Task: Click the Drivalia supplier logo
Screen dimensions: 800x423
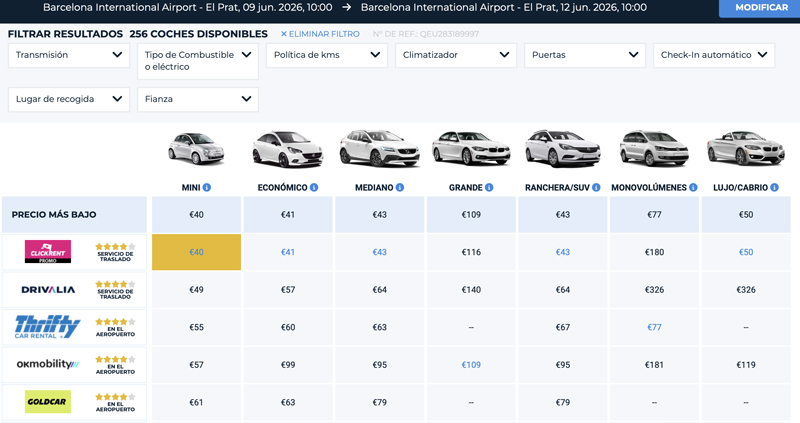Action: tap(48, 290)
